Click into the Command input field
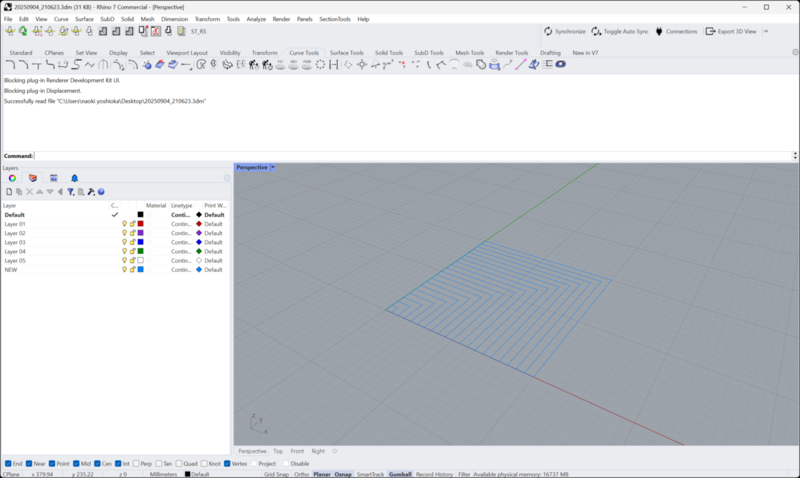Viewport: 800px width, 478px height. coord(412,156)
